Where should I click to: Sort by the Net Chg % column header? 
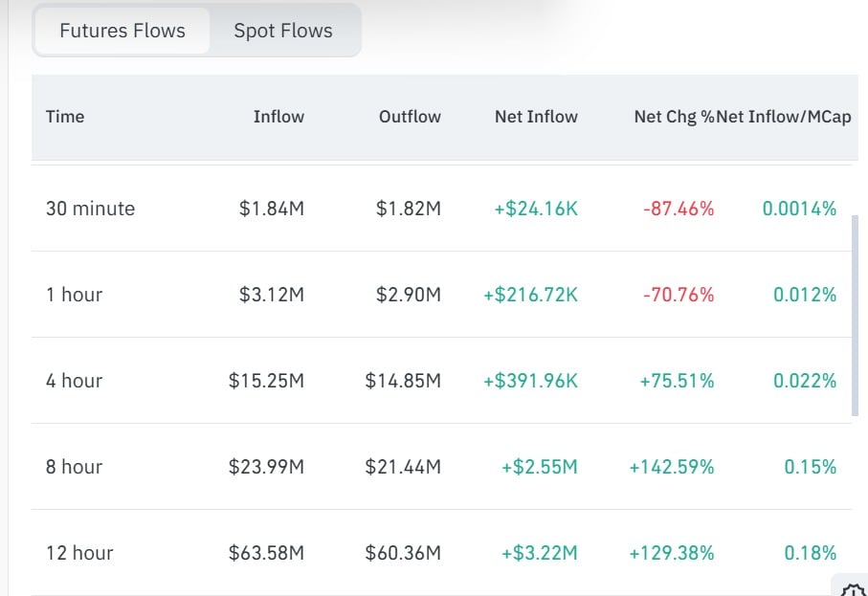click(675, 117)
